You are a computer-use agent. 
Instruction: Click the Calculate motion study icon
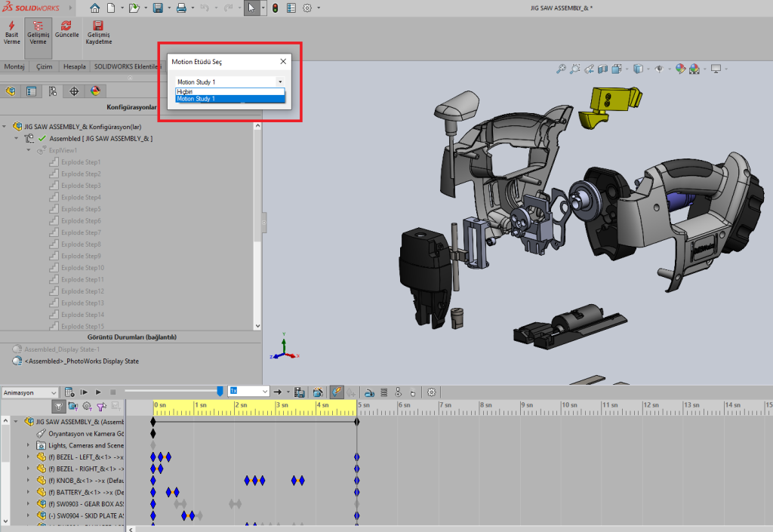pyautogui.click(x=69, y=392)
